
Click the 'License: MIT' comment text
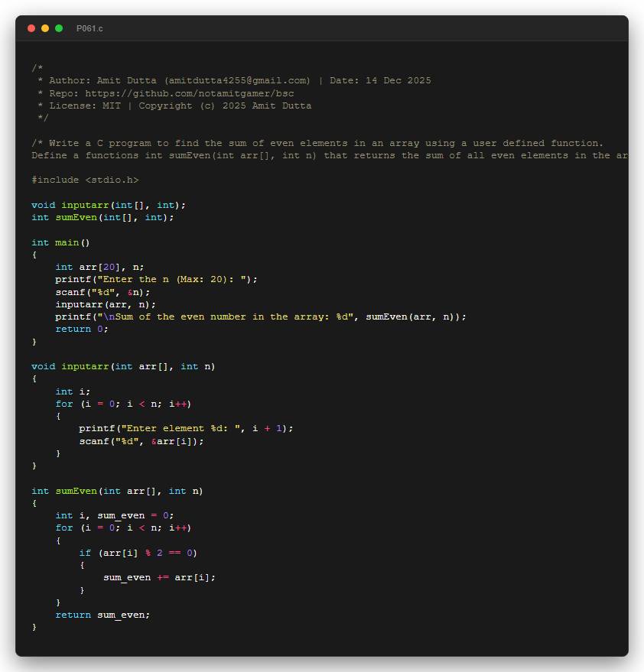pyautogui.click(x=85, y=106)
